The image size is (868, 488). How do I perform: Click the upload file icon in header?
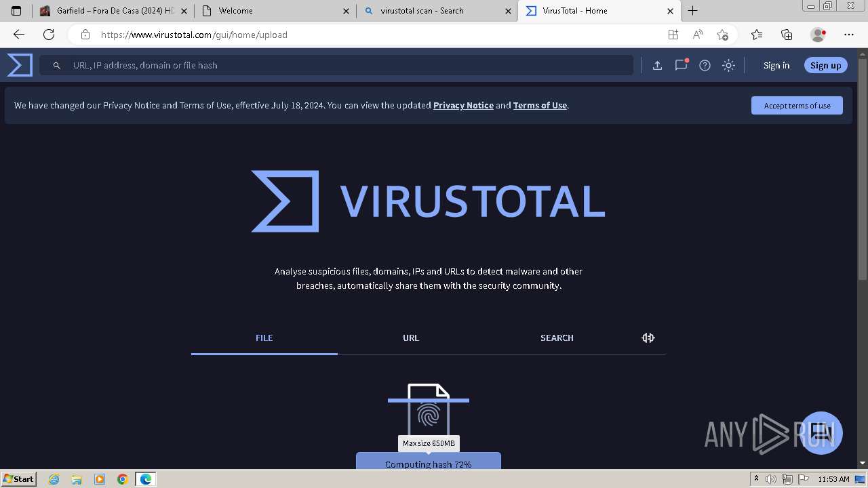pos(657,65)
